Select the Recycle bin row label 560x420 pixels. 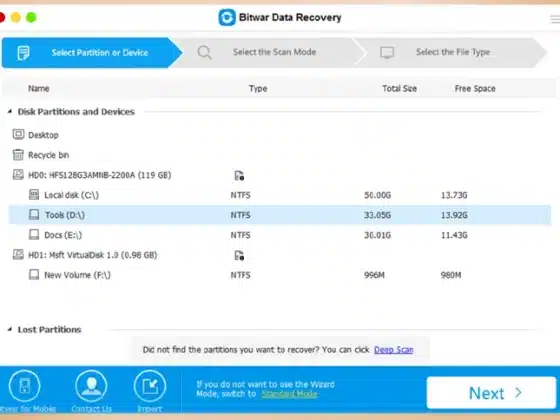tap(49, 155)
